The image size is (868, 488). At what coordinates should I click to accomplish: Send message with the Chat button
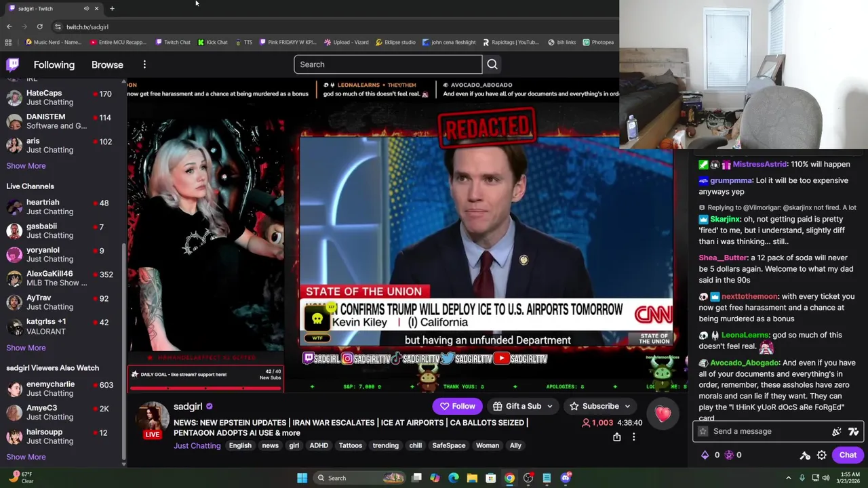tap(848, 455)
